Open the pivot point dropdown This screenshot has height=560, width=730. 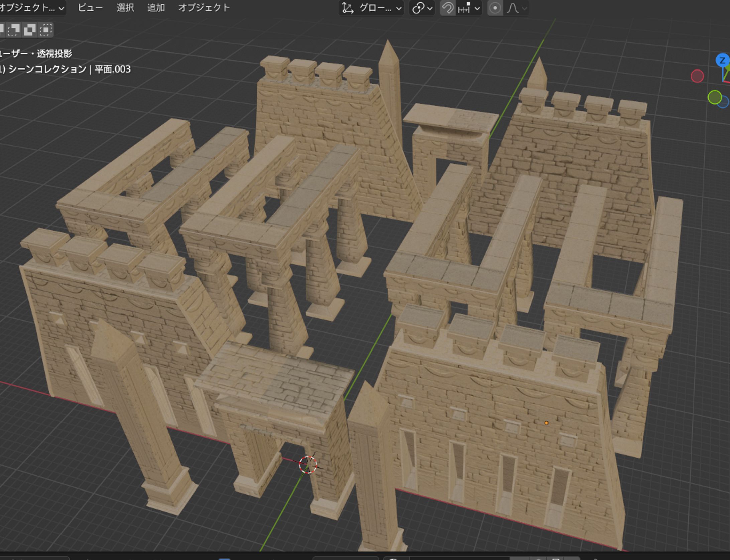click(x=422, y=8)
